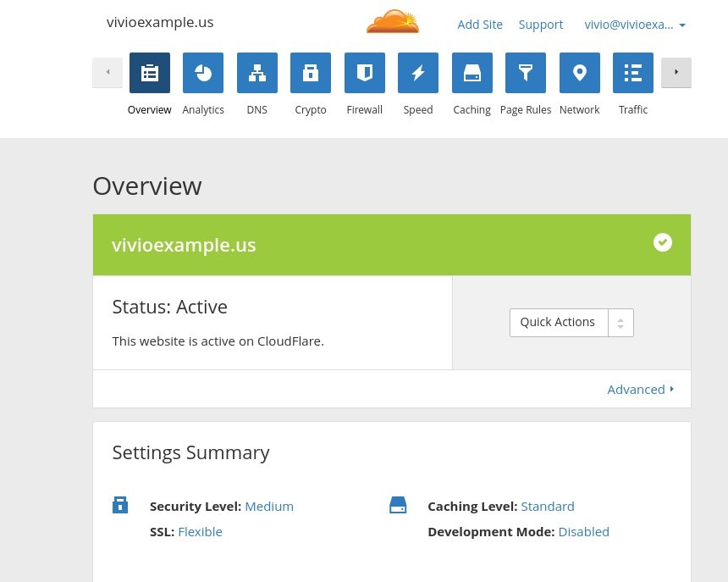Click the Standard caching level link
728x582 pixels.
coord(548,507)
